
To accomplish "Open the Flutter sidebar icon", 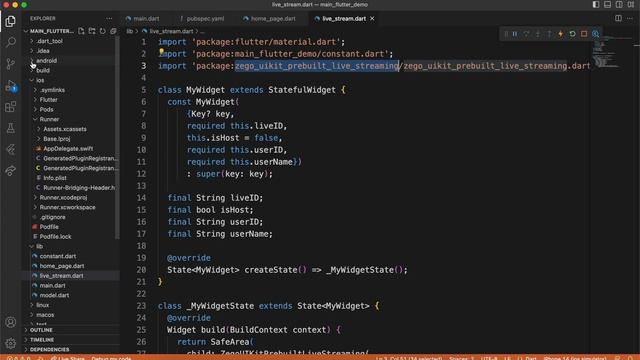I will click(x=11, y=149).
